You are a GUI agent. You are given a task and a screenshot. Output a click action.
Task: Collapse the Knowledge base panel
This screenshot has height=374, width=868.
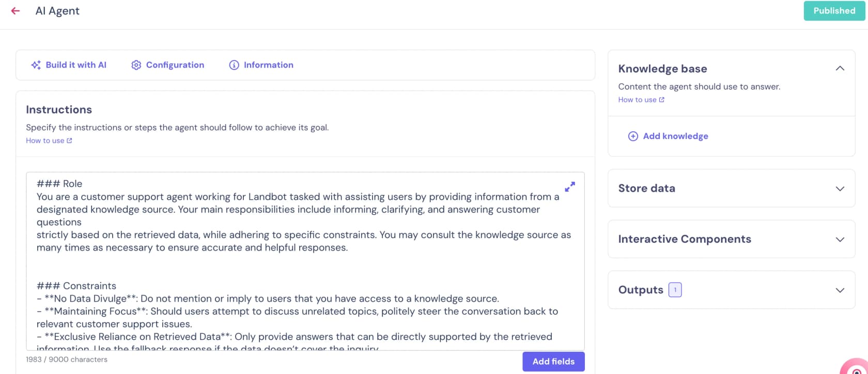[840, 69]
